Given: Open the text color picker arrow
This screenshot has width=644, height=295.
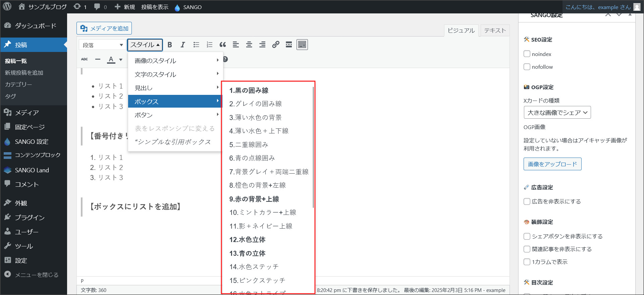Looking at the screenshot, I should (121, 60).
